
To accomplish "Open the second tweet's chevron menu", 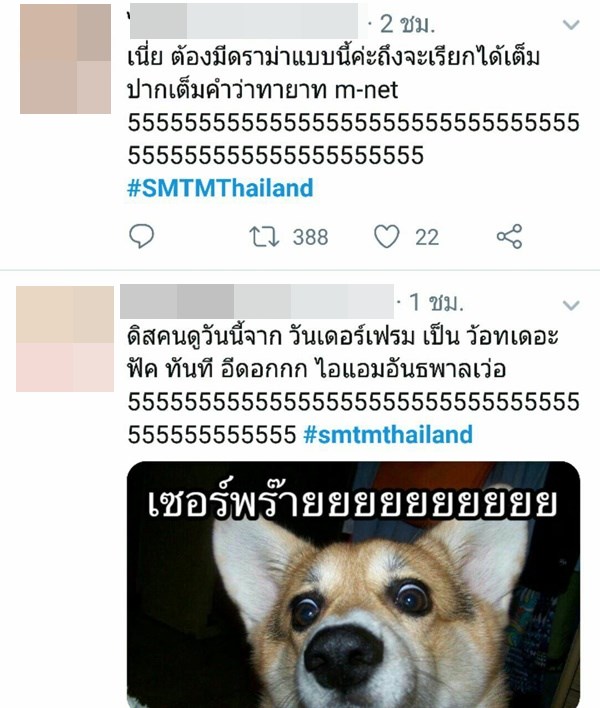I will [571, 306].
